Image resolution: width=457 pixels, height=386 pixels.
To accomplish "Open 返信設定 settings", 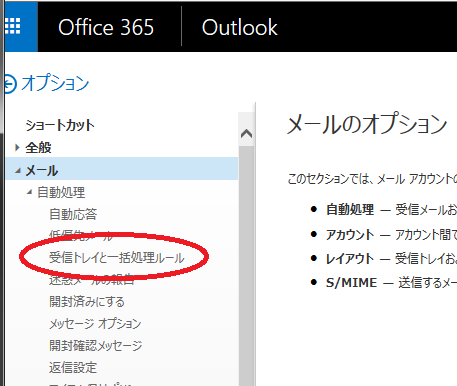I will [x=73, y=367].
